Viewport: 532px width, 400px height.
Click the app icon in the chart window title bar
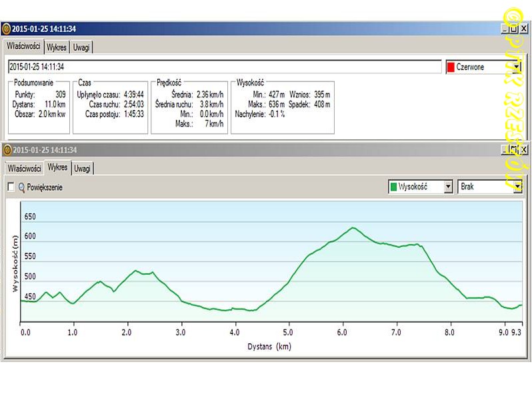point(6,149)
